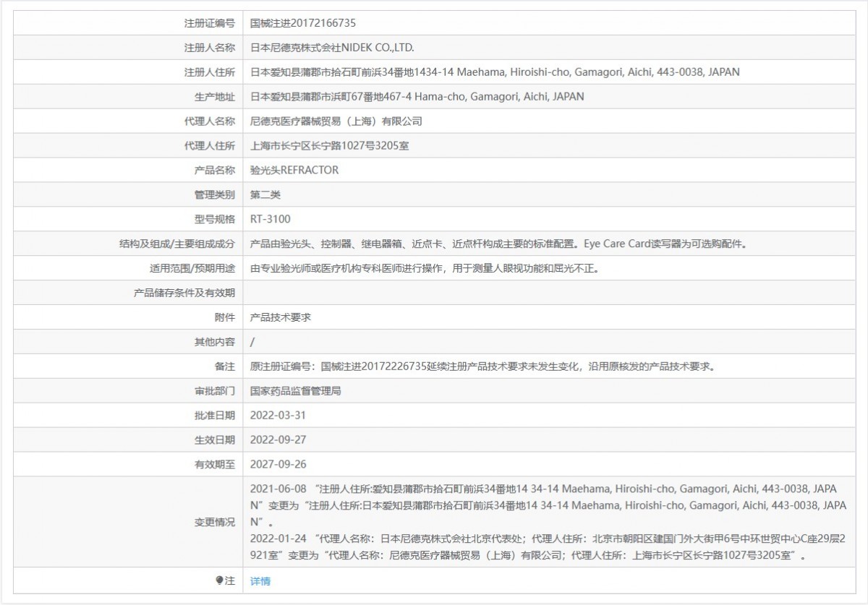Click the 结构及组成/主要组成成分 row label
This screenshot has height=605, width=868.
pos(177,244)
